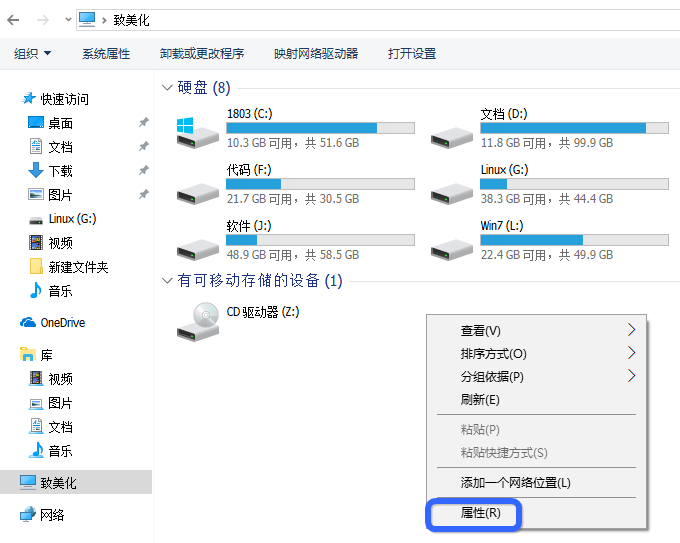Open Linux (G:) in the sidebar
Image resolution: width=680 pixels, height=543 pixels.
point(72,219)
